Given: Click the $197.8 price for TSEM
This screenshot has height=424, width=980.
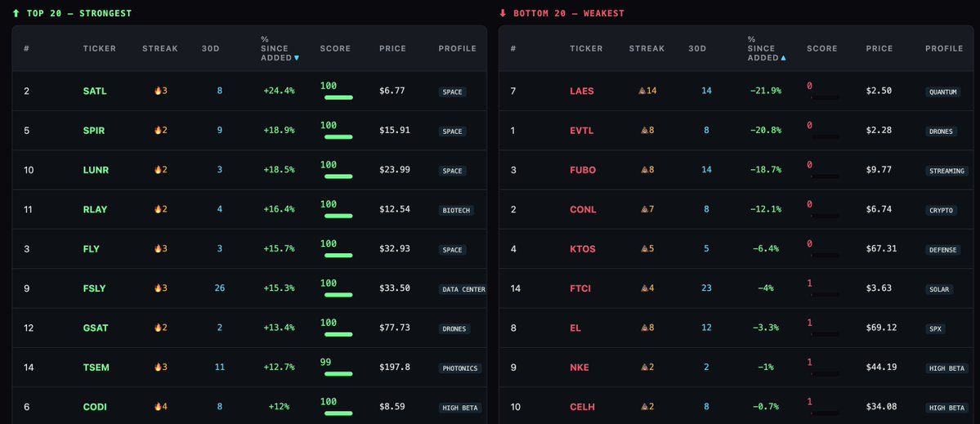Looking at the screenshot, I should 395,367.
